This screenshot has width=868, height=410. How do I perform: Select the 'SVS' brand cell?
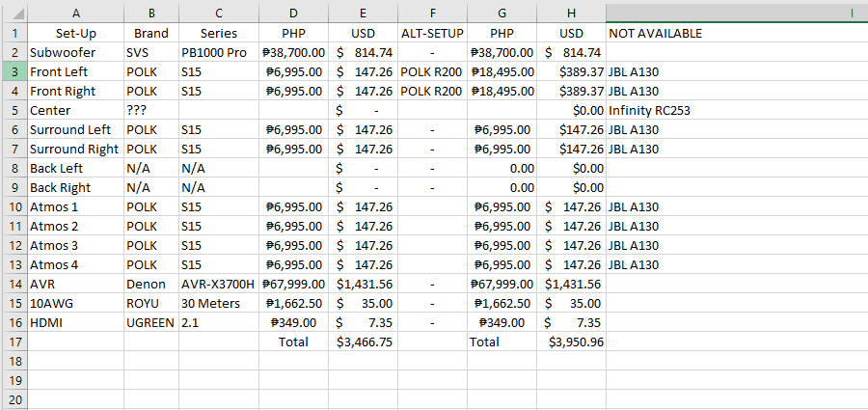click(x=151, y=53)
